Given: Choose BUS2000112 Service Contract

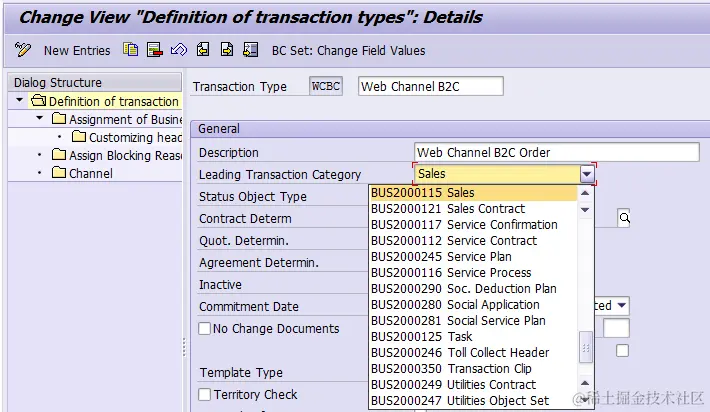Looking at the screenshot, I should (473, 240).
